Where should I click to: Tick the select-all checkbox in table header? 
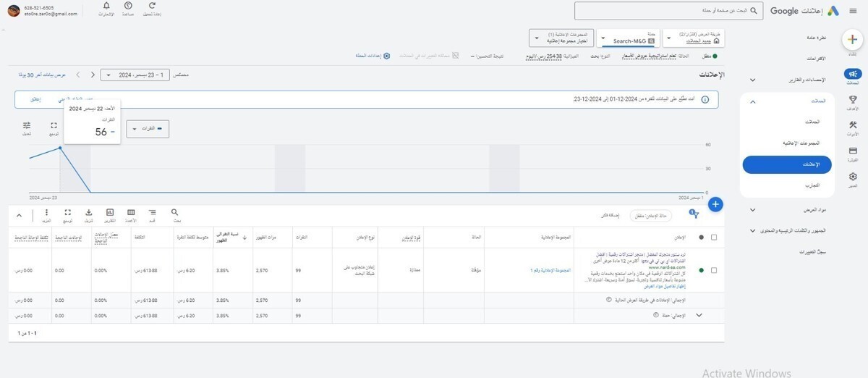(715, 237)
